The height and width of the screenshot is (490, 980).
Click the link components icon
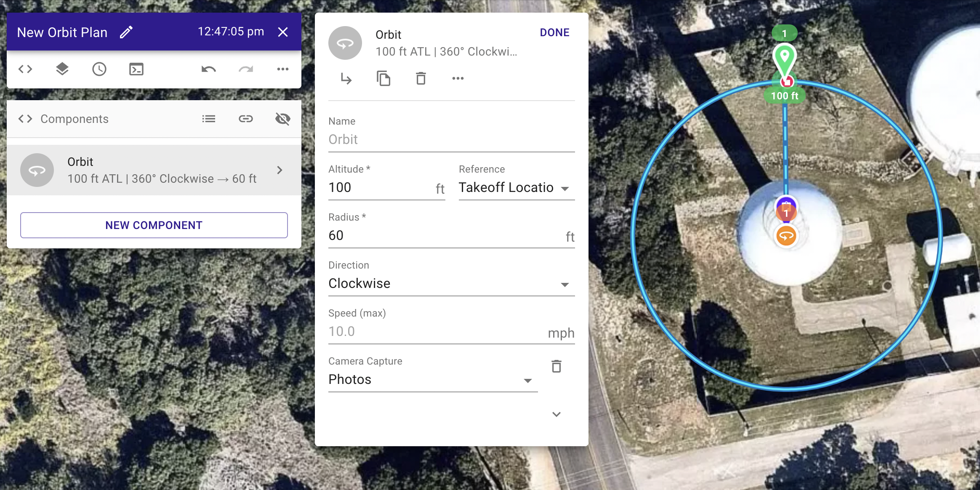(x=246, y=119)
